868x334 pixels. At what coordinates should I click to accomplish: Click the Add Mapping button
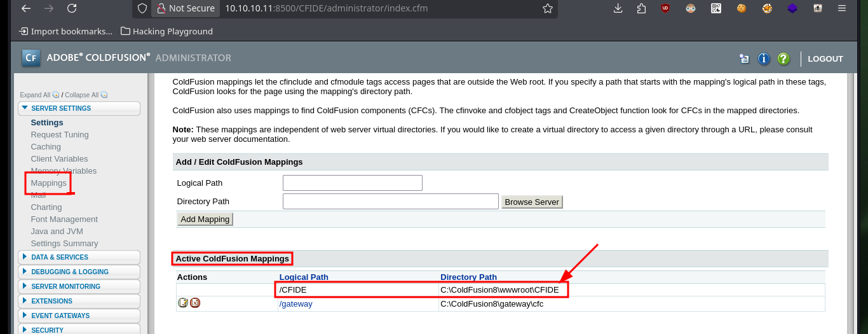(x=205, y=219)
